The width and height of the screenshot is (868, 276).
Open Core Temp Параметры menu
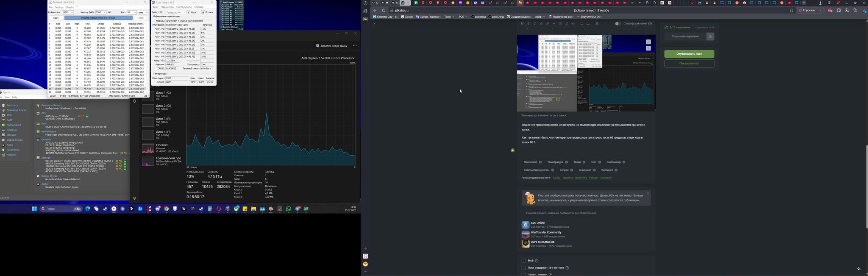point(167,7)
